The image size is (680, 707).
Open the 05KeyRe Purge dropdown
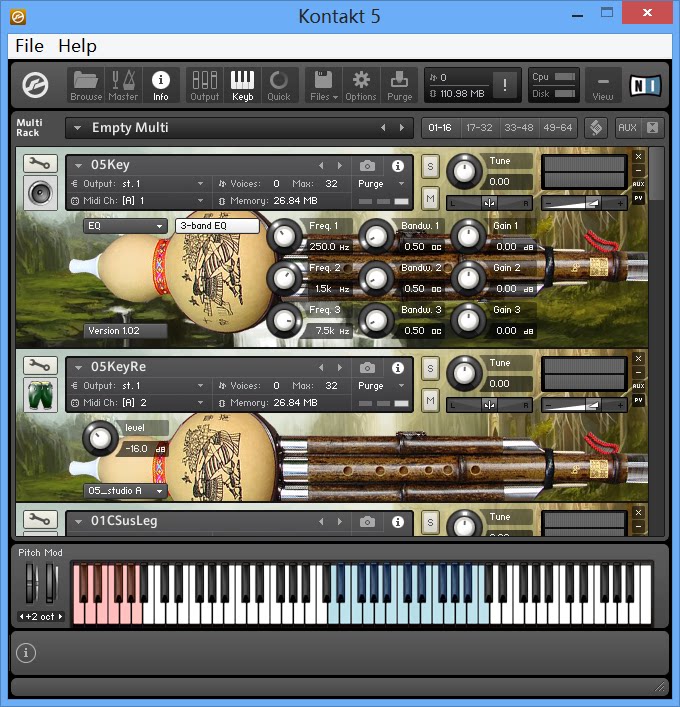click(x=401, y=386)
